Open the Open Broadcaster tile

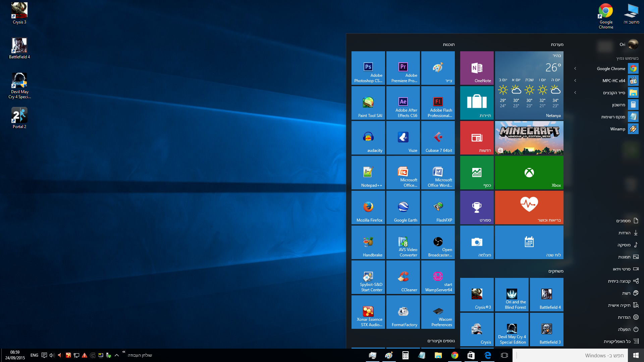coord(438,242)
